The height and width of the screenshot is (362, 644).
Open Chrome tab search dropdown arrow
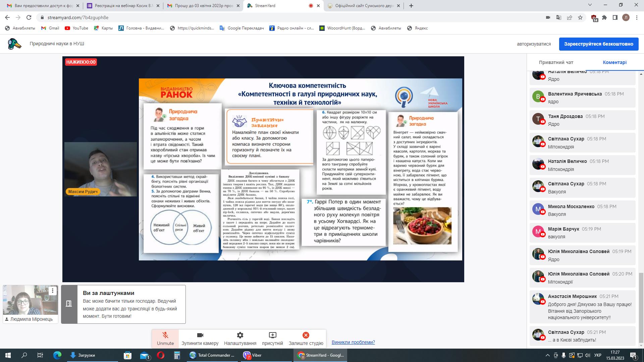click(x=590, y=5)
